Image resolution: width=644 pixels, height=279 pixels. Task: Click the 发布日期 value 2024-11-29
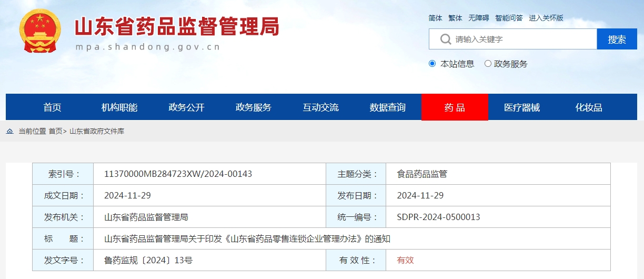420,195
